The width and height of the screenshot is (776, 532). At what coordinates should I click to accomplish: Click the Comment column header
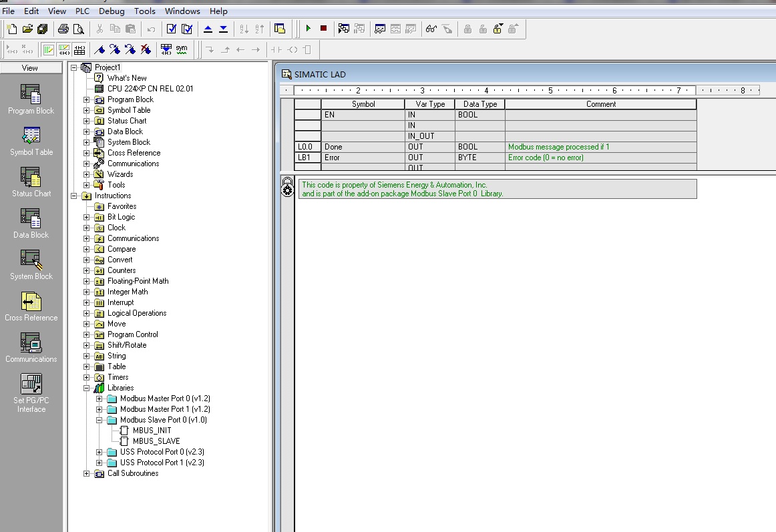pos(601,104)
